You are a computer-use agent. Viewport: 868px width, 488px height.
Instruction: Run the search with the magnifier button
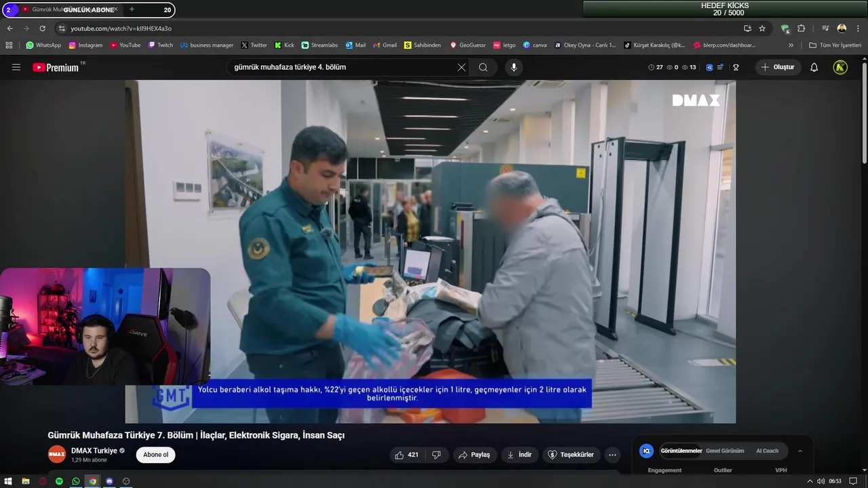click(x=483, y=67)
